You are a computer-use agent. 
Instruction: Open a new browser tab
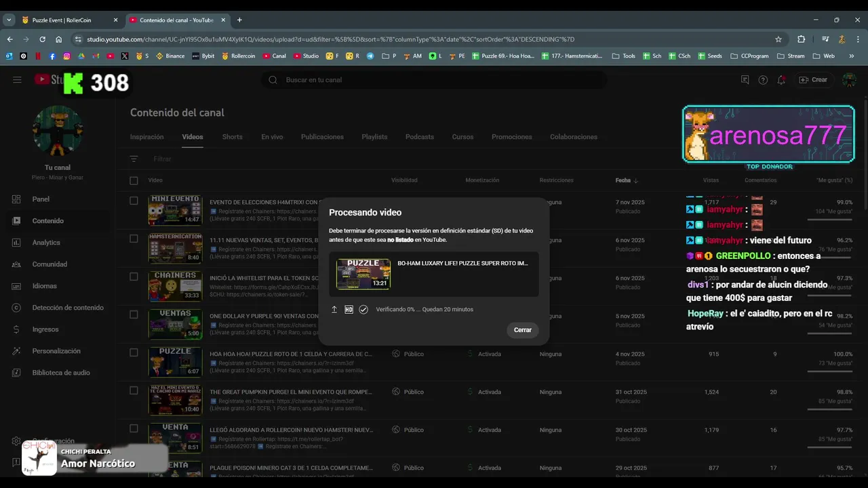coord(239,20)
